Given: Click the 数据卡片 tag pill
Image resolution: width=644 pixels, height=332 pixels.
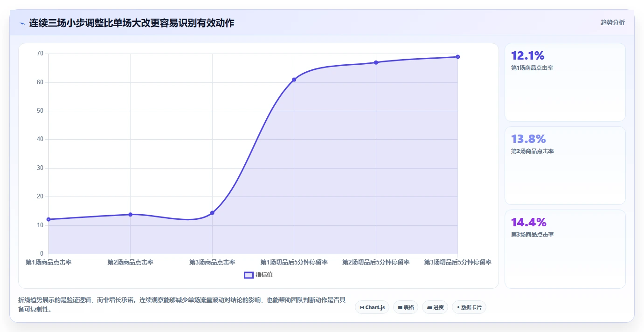Looking at the screenshot, I should (469, 307).
